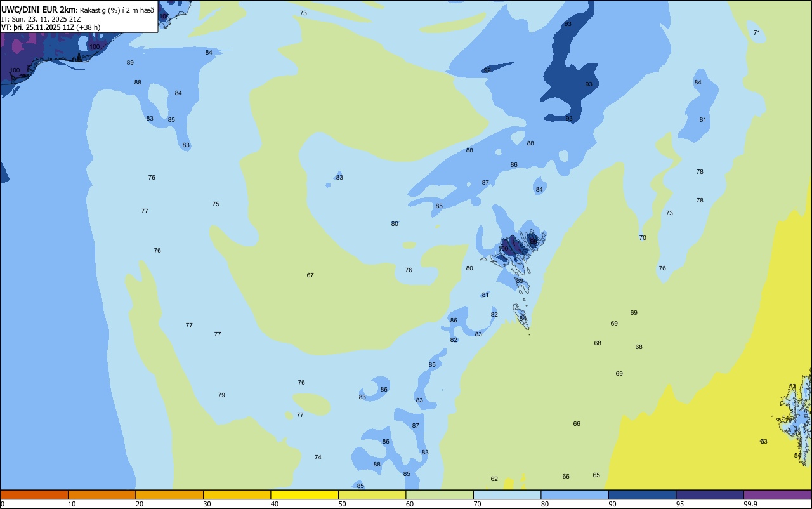Image resolution: width=812 pixels, height=509 pixels.
Task: Select the 40–50 bright yellow legend swatch
Action: 304,494
